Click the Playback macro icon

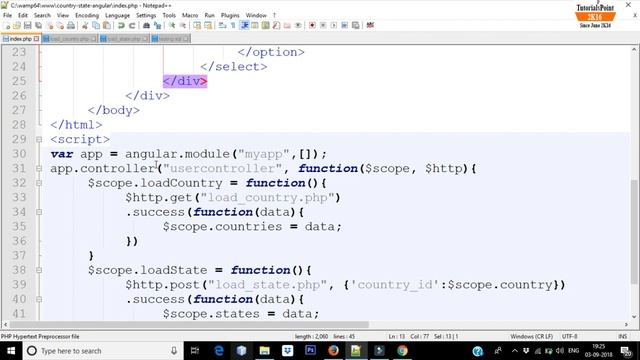coord(334,25)
